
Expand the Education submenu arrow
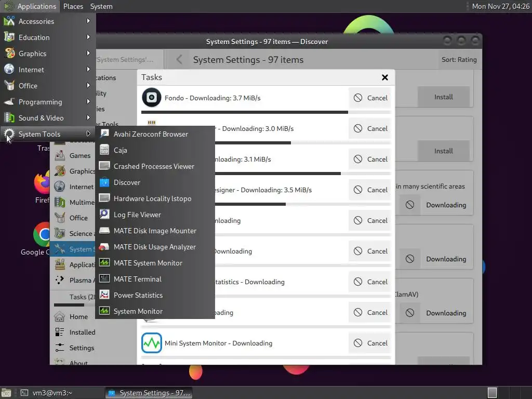click(x=88, y=37)
